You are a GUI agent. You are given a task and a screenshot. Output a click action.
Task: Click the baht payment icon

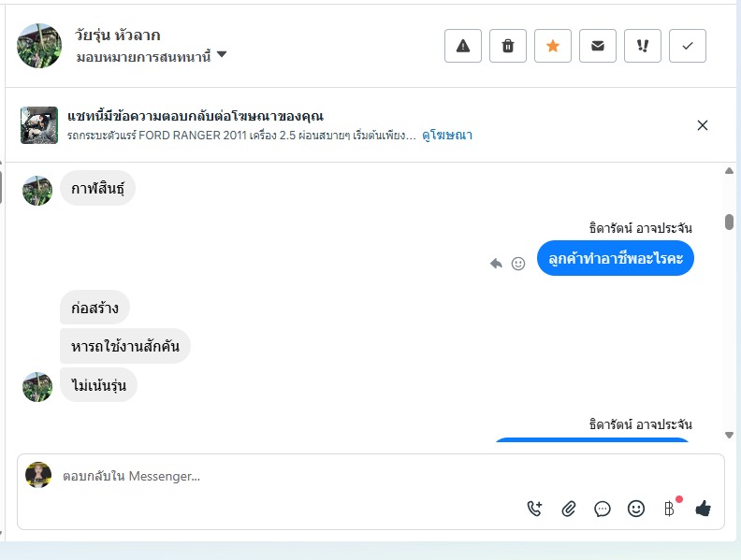[669, 509]
